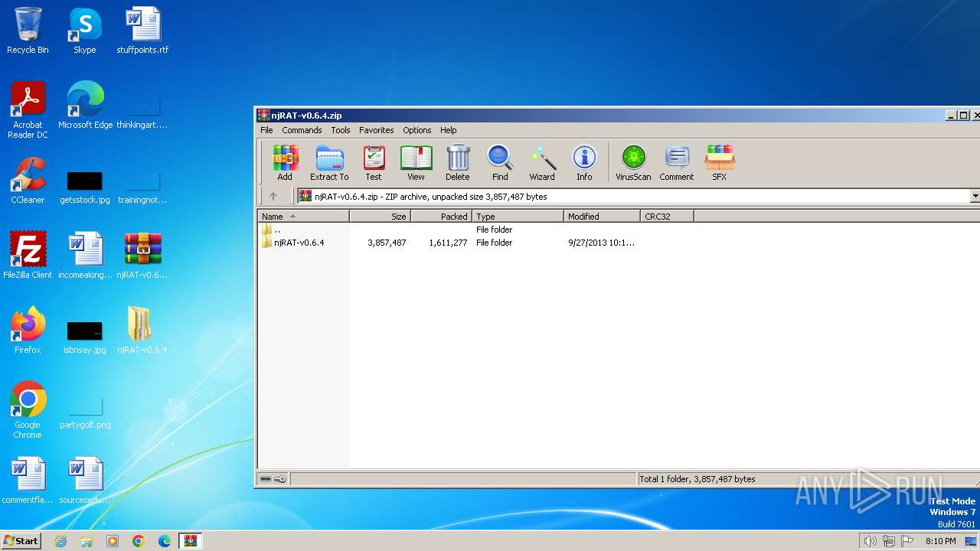
Task: Select the '..' parent folder row
Action: coord(619,230)
